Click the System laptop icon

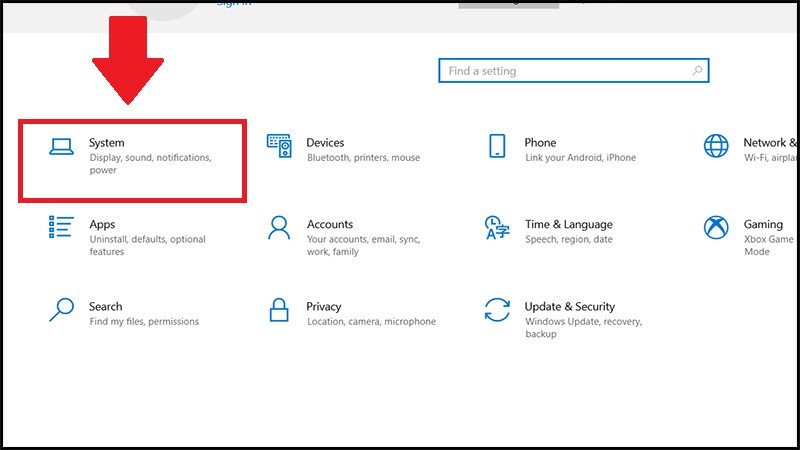tap(61, 146)
